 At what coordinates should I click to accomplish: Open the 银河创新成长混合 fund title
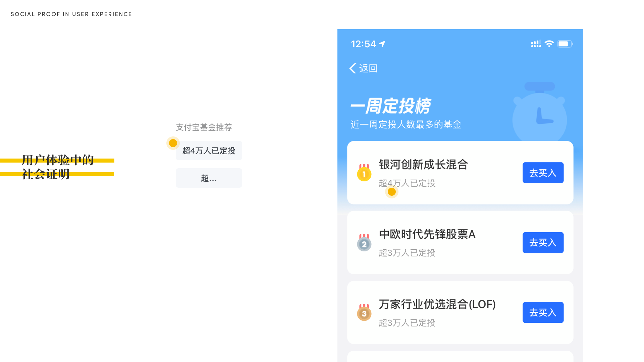[423, 165]
